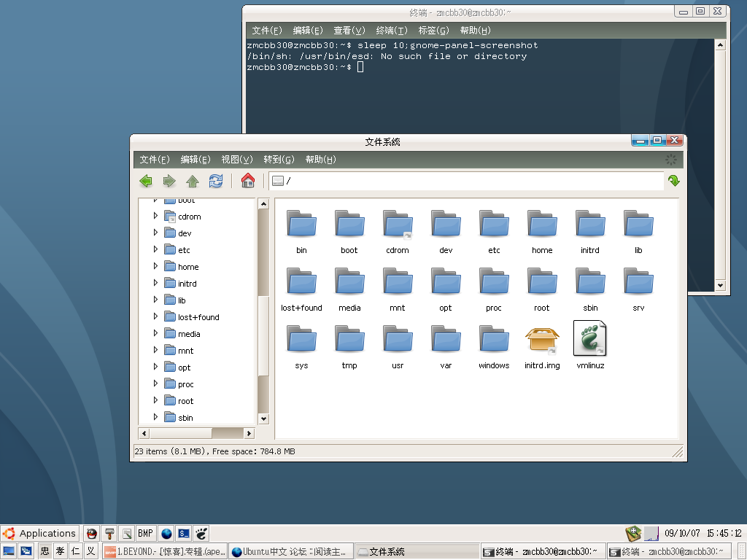The width and height of the screenshot is (747, 560).
Task: Click the show desktop icon in bottom panel
Action: 9,551
